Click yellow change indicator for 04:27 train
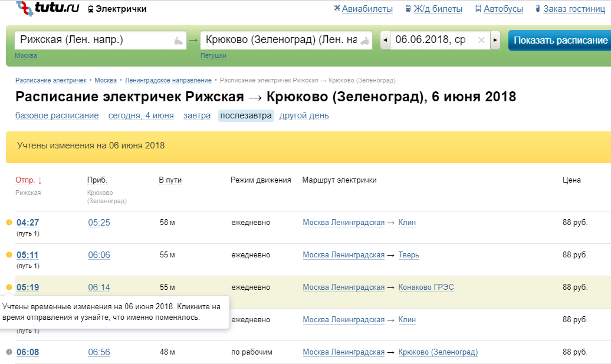The width and height of the screenshot is (611, 364). [9, 223]
